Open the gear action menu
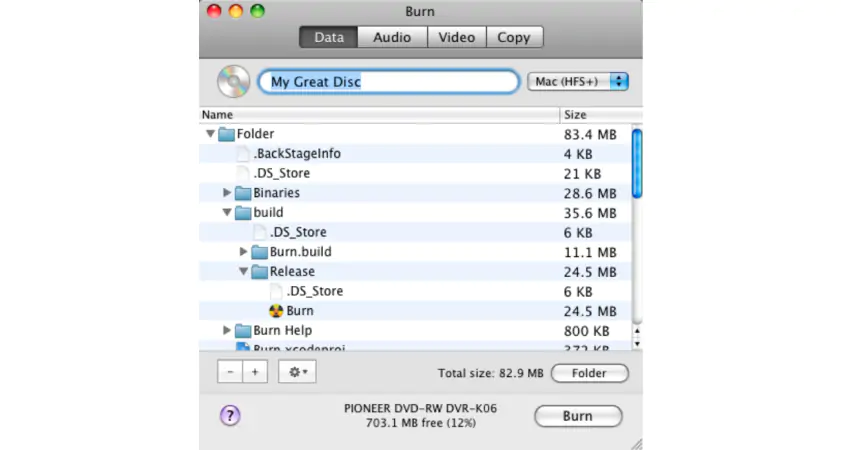Screen dimensions: 841x450 tap(297, 372)
